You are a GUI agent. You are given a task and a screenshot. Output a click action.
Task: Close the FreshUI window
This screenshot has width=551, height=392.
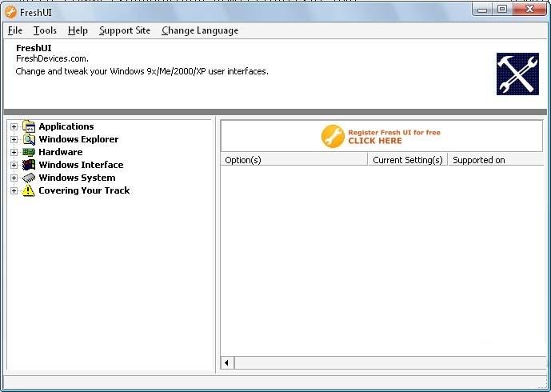(529, 10)
